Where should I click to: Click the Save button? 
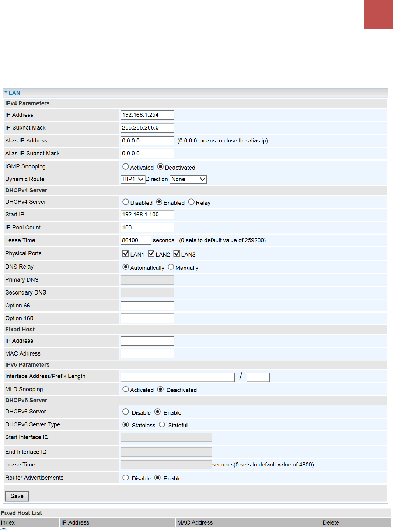tap(17, 496)
